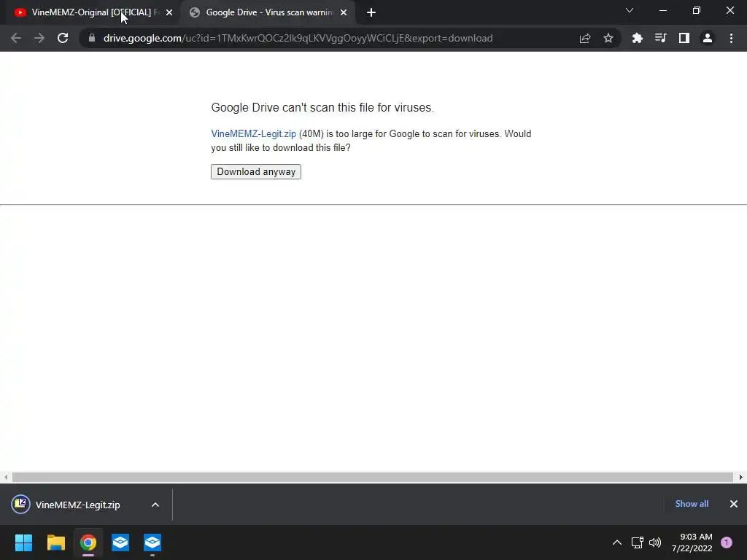
Task: Open File Explorer from the taskbar
Action: click(x=55, y=542)
